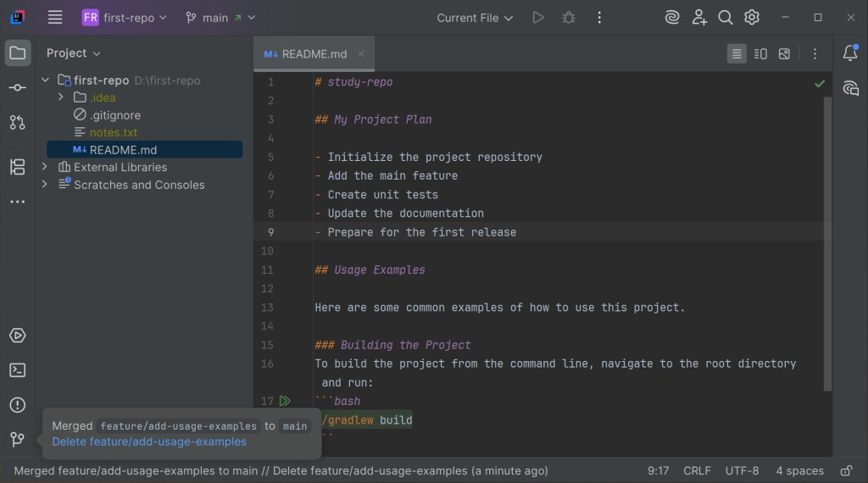Toggle read-only lock in status bar
The width and height of the screenshot is (868, 483).
pos(847,471)
